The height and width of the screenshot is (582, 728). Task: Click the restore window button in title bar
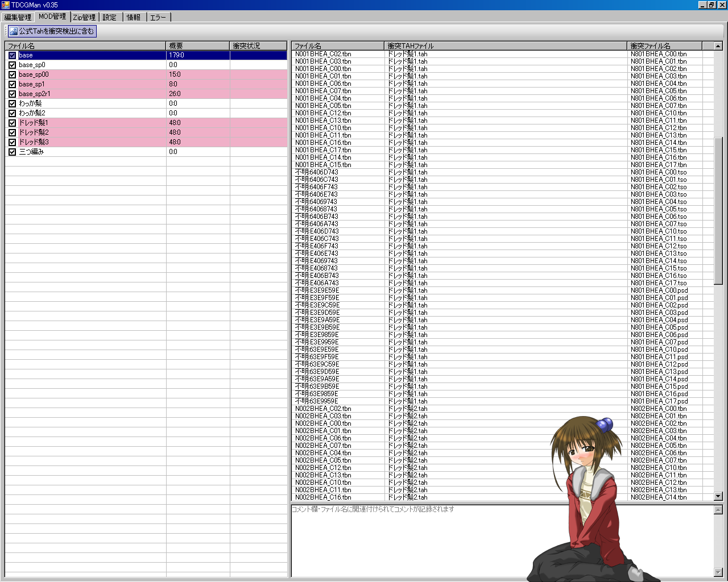712,5
